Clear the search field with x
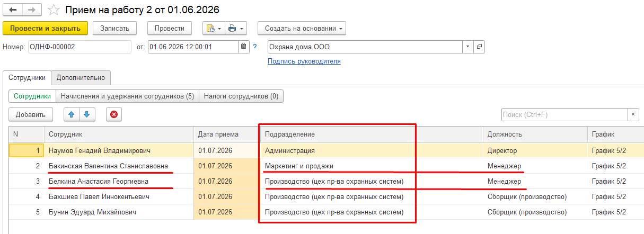Image resolution: width=644 pixels, height=234 pixels. 633,114
